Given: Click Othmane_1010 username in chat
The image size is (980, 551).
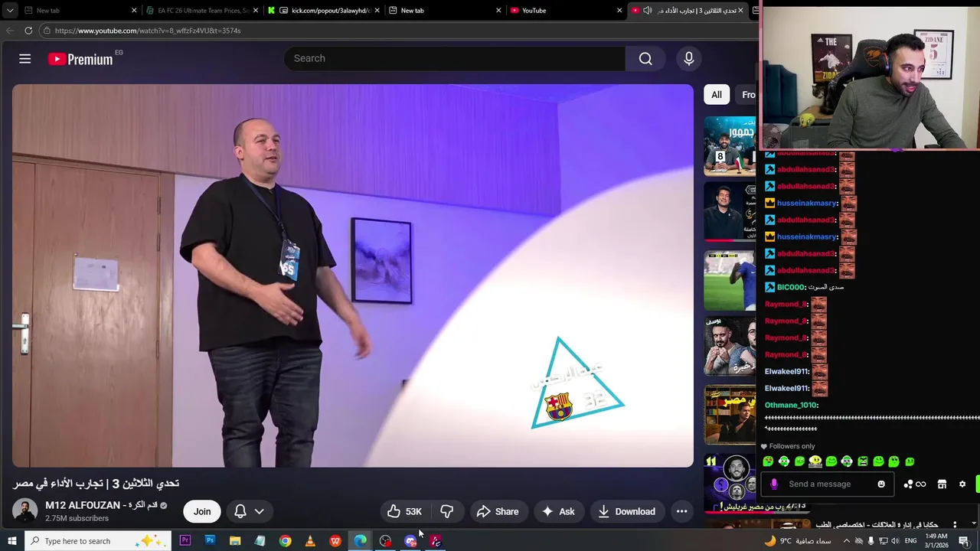Looking at the screenshot, I should [791, 405].
